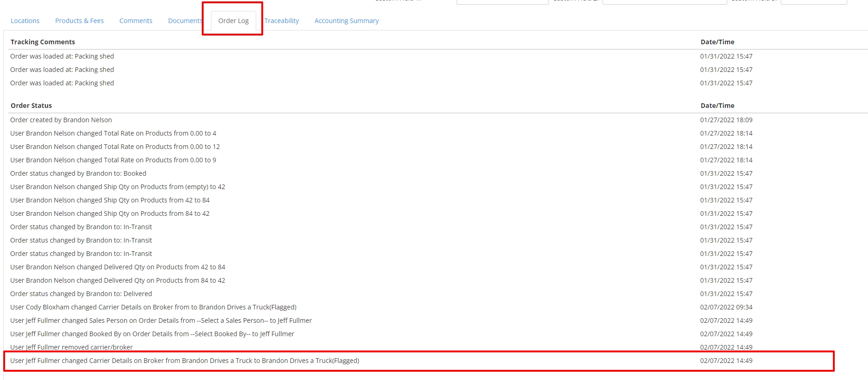Click the Tracking Comments column header
This screenshot has height=380, width=868.
pos(42,42)
